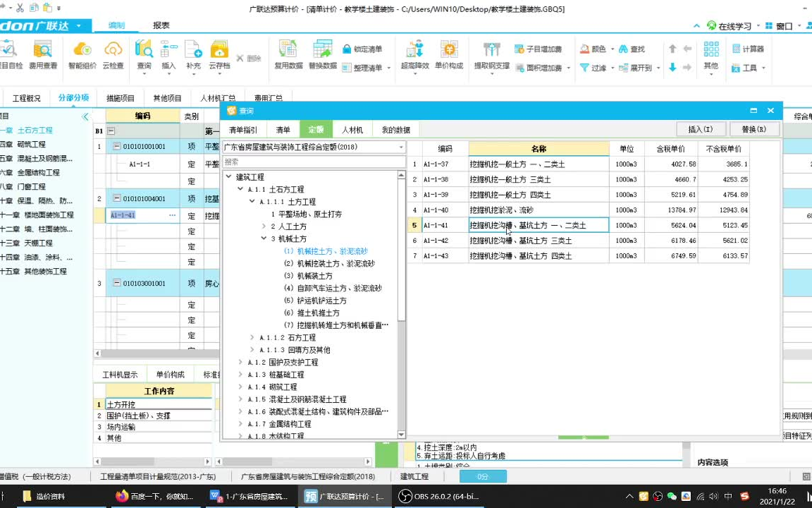Open the 广东省房屋建筑与装饰工程综合定额(2018) dropdown

coord(401,147)
